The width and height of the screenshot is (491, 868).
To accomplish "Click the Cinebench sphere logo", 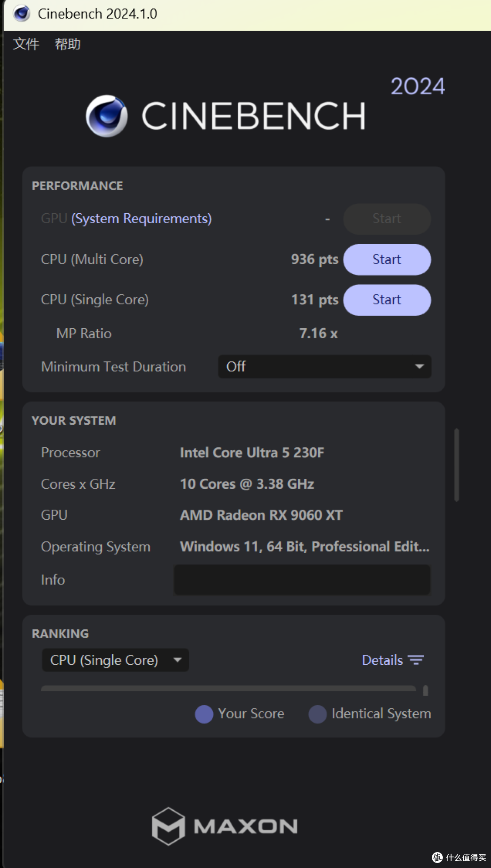I will (x=107, y=116).
